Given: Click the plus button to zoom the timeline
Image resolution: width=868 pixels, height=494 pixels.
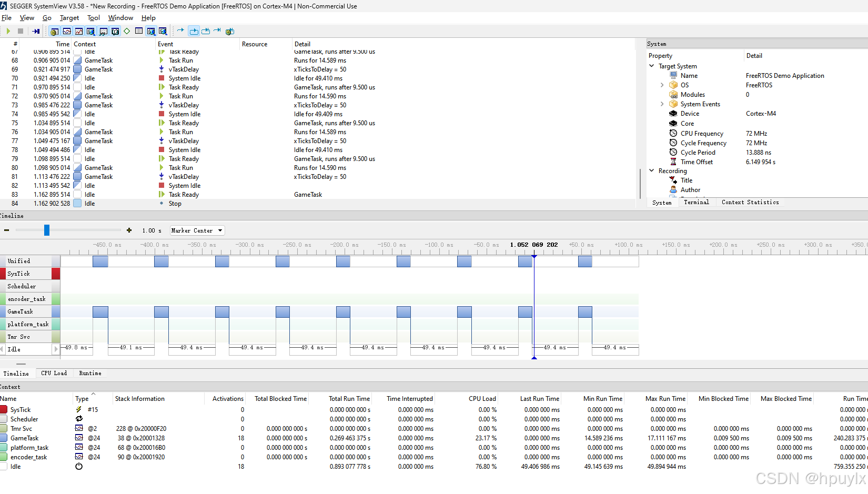Looking at the screenshot, I should tap(129, 230).
